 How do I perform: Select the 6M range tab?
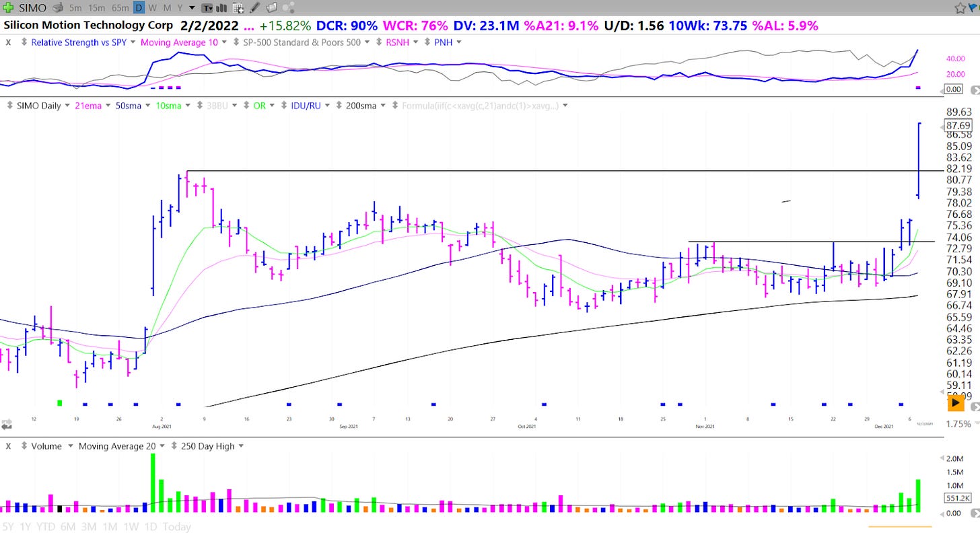(68, 527)
